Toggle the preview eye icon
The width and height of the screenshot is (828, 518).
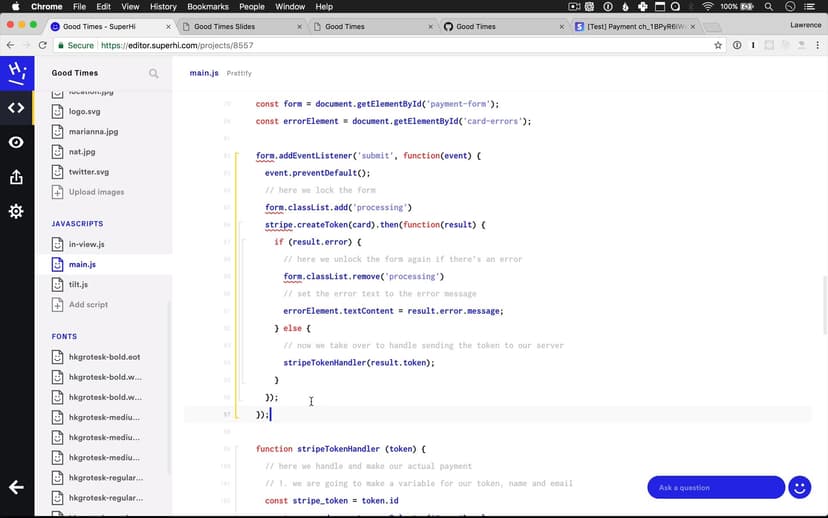16,143
